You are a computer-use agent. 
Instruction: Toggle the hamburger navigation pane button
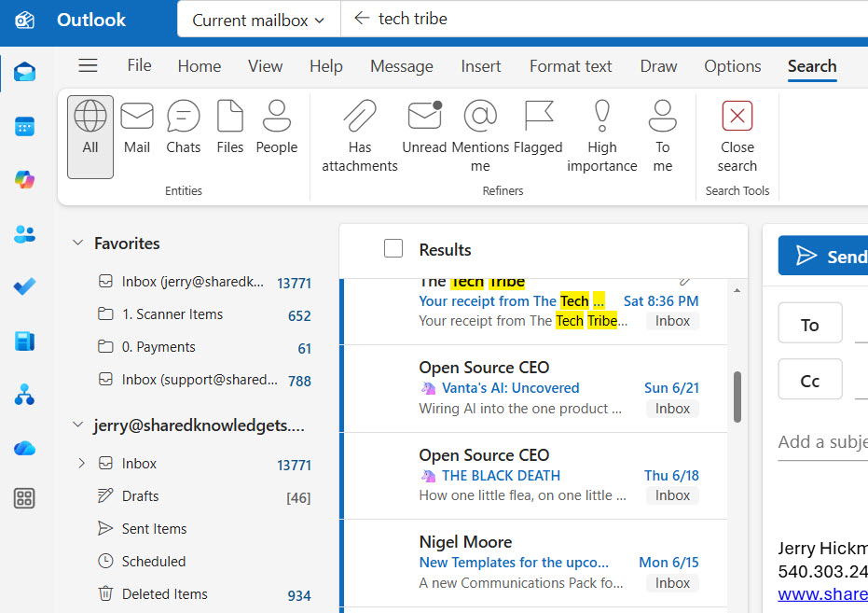click(88, 66)
